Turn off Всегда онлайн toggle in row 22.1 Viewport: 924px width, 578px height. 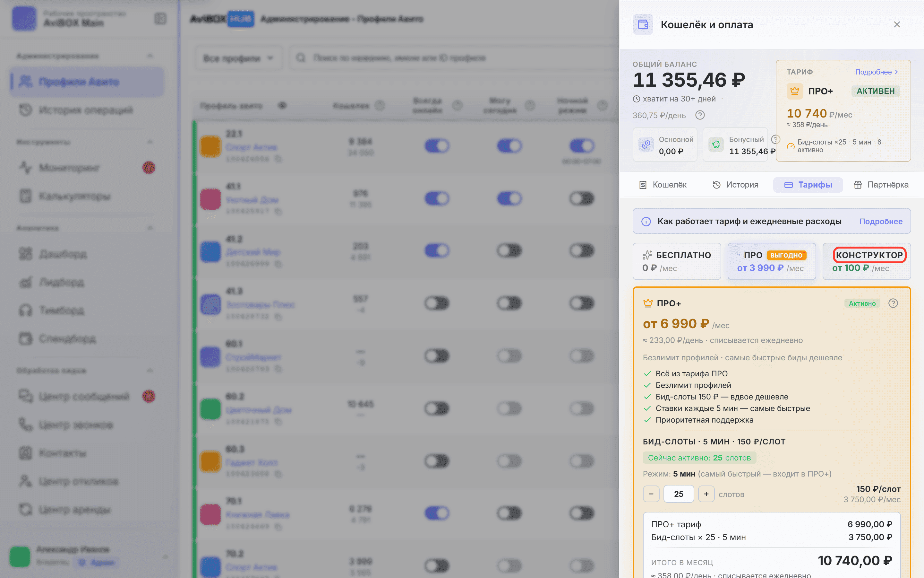437,146
